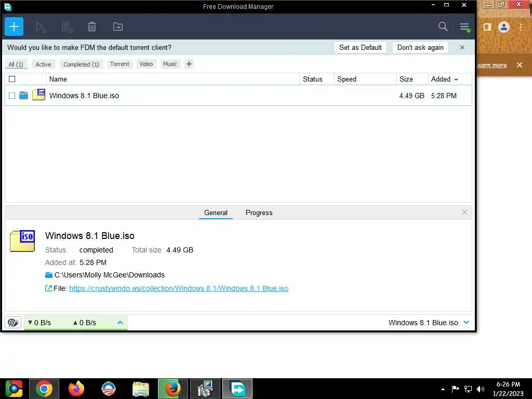532x399 pixels.
Task: Click FDM app icon in title bar
Action: tap(7, 6)
